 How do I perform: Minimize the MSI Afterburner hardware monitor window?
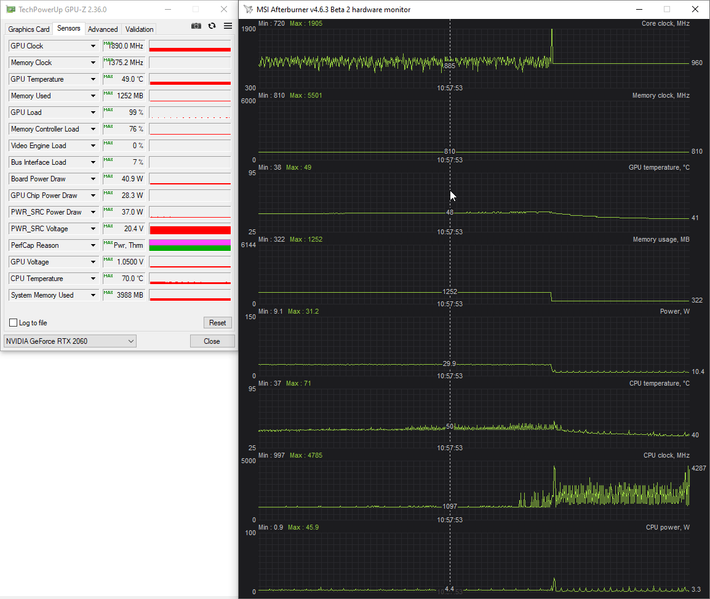639,9
